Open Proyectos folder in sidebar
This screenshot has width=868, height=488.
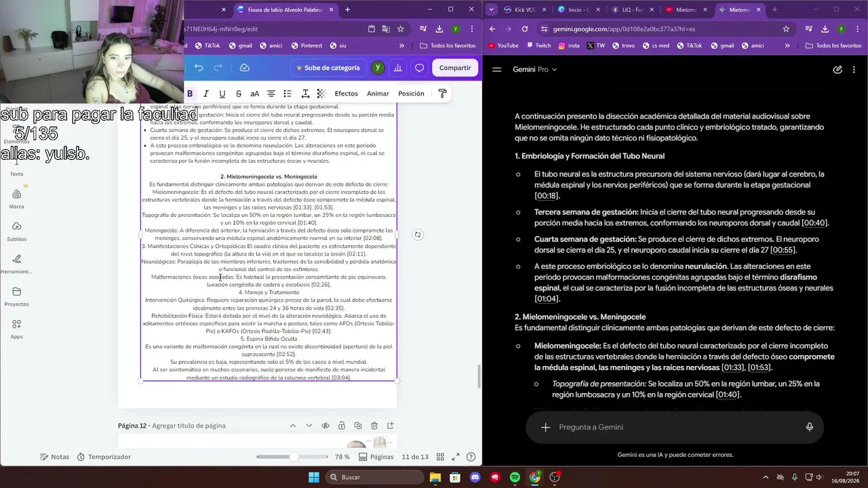16,296
